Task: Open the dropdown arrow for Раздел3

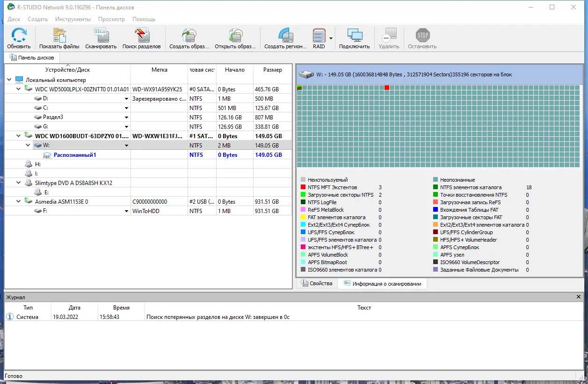Action: 126,118
